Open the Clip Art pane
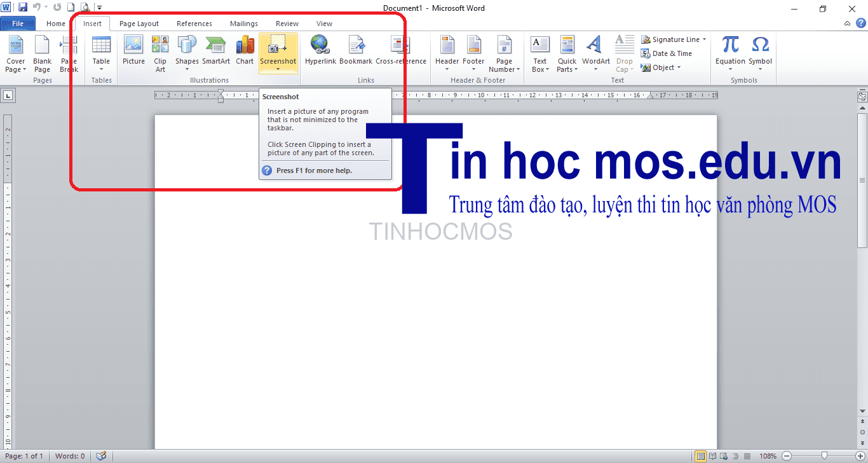 [x=160, y=54]
